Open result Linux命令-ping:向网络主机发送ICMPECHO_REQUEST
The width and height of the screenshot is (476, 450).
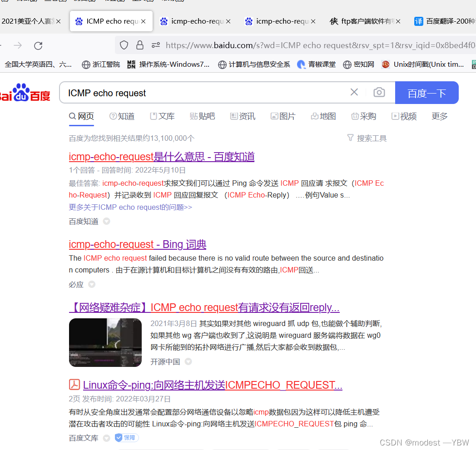pyautogui.click(x=213, y=385)
